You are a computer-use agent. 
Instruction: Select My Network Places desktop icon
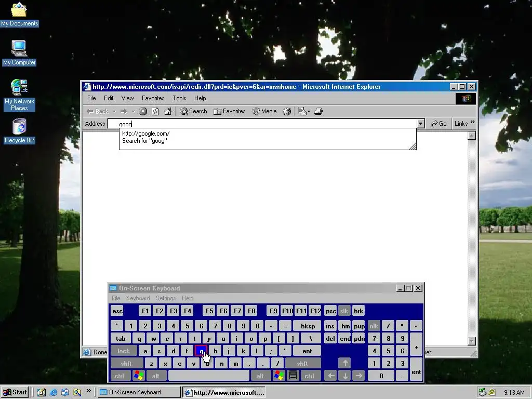click(19, 96)
